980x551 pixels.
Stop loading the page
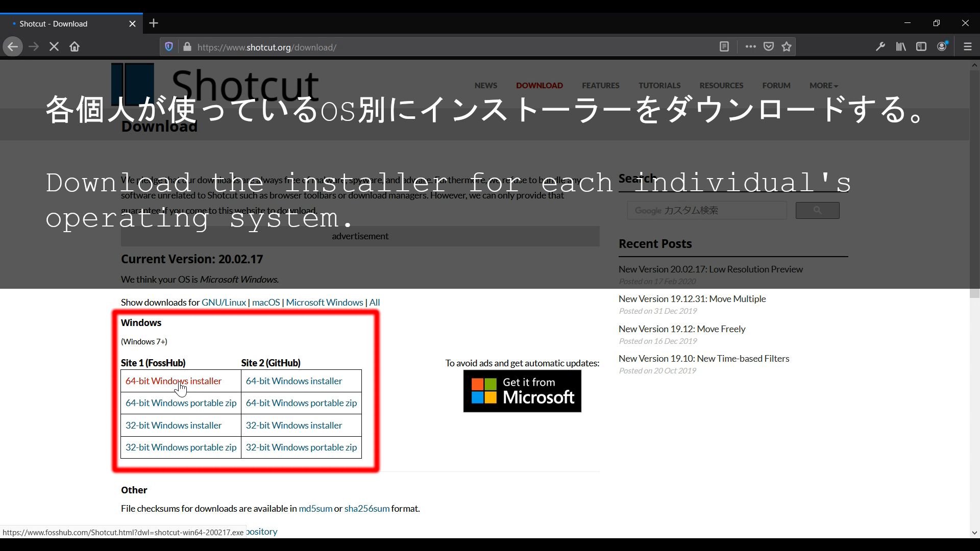point(54,47)
